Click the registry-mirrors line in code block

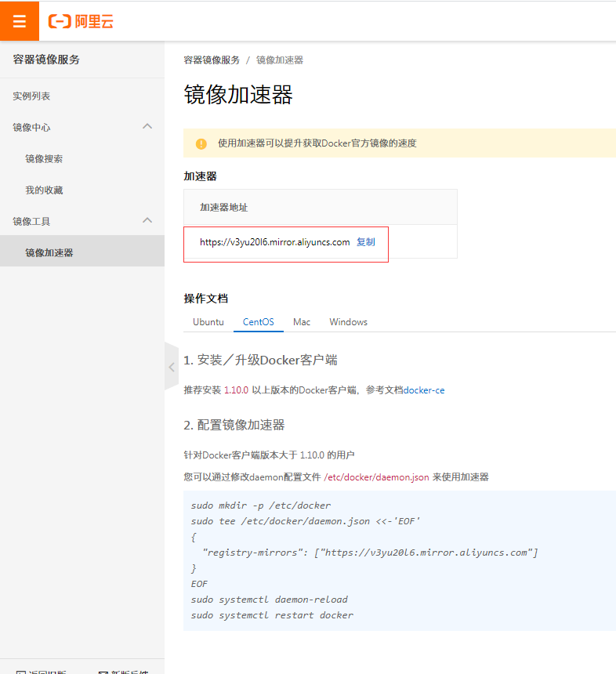370,553
